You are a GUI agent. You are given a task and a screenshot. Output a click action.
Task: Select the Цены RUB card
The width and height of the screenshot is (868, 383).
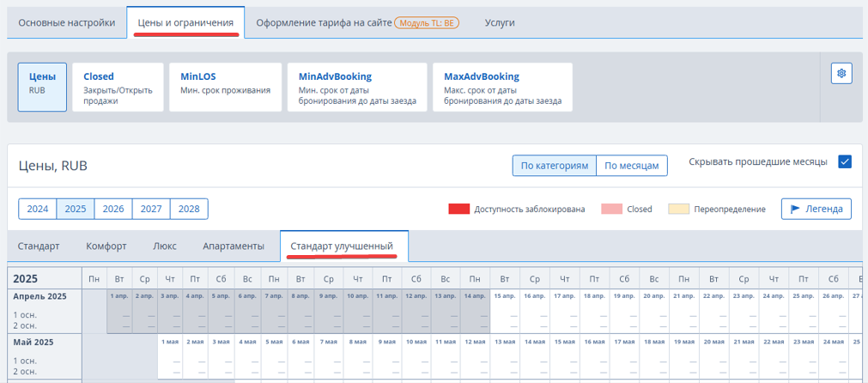tap(43, 87)
